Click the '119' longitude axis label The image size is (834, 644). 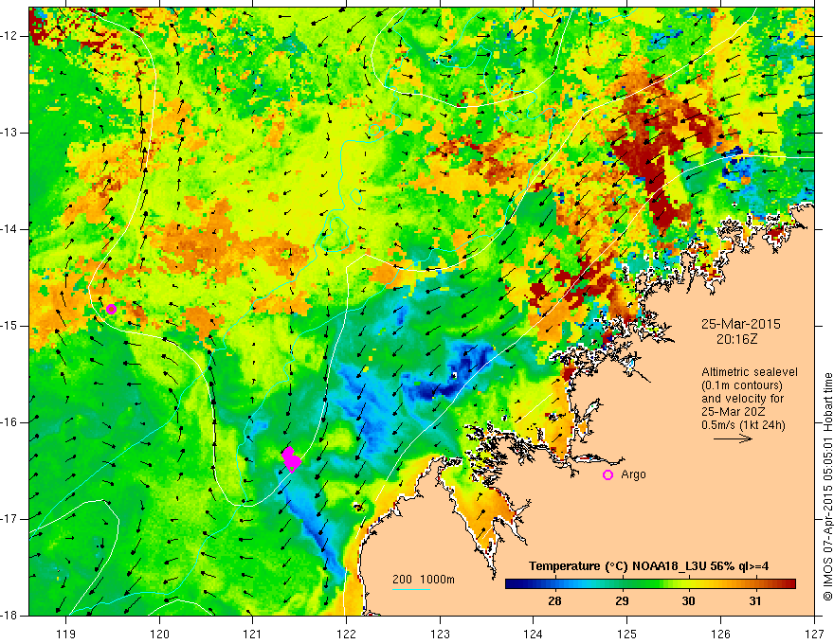click(66, 634)
